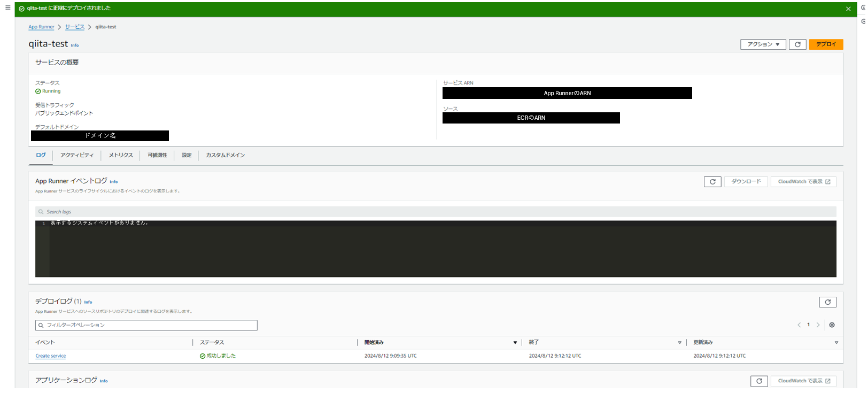Click the orange デプロイ button
The height and width of the screenshot is (393, 868).
(826, 44)
